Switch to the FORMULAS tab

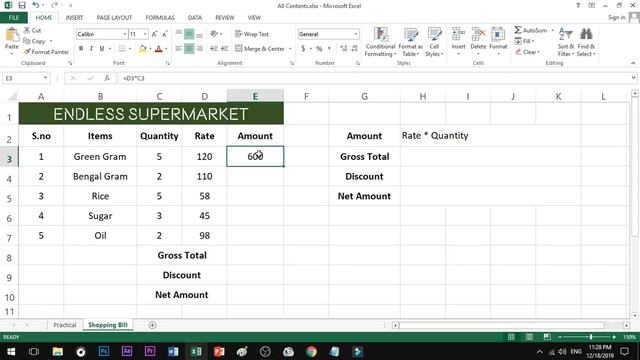(160, 18)
